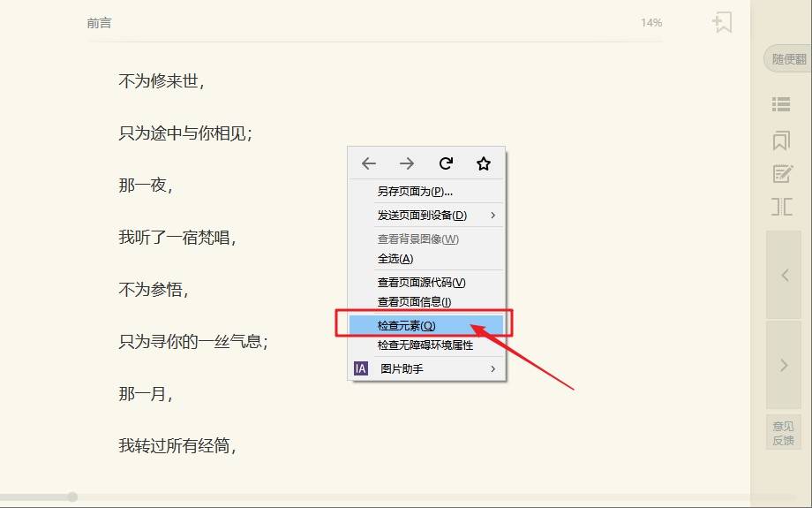Bookmark page with star icon
812x508 pixels.
(x=484, y=163)
